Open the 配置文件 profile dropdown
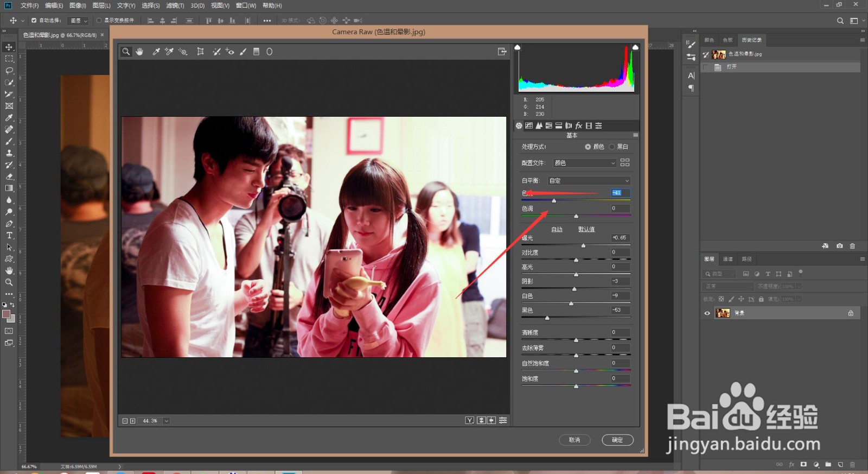 (585, 163)
